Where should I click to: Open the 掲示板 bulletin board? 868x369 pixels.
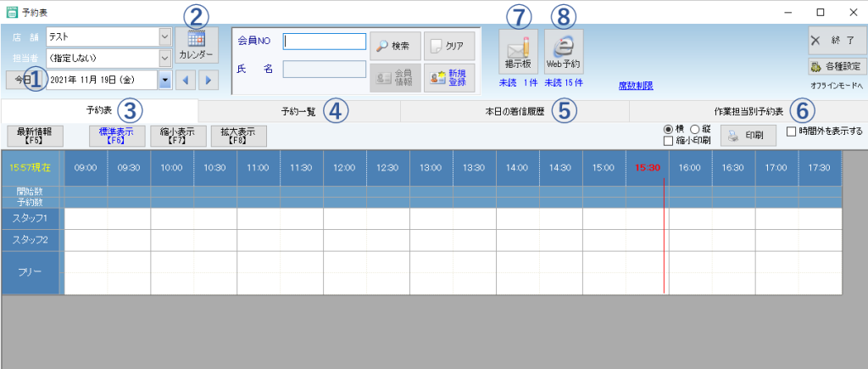[x=518, y=51]
